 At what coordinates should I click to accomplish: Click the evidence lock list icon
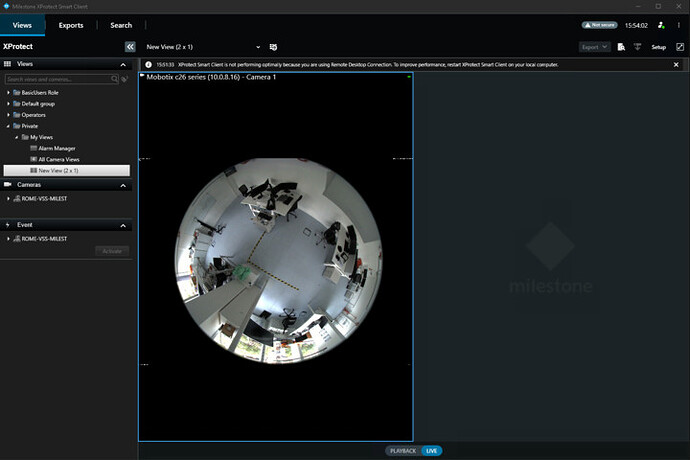(621, 47)
